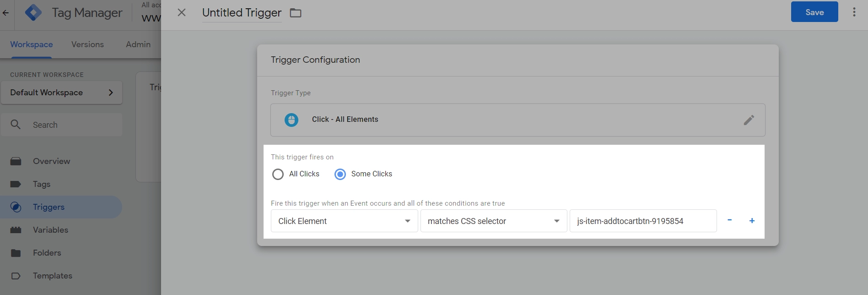Select the All Clicks radio button

tap(278, 174)
